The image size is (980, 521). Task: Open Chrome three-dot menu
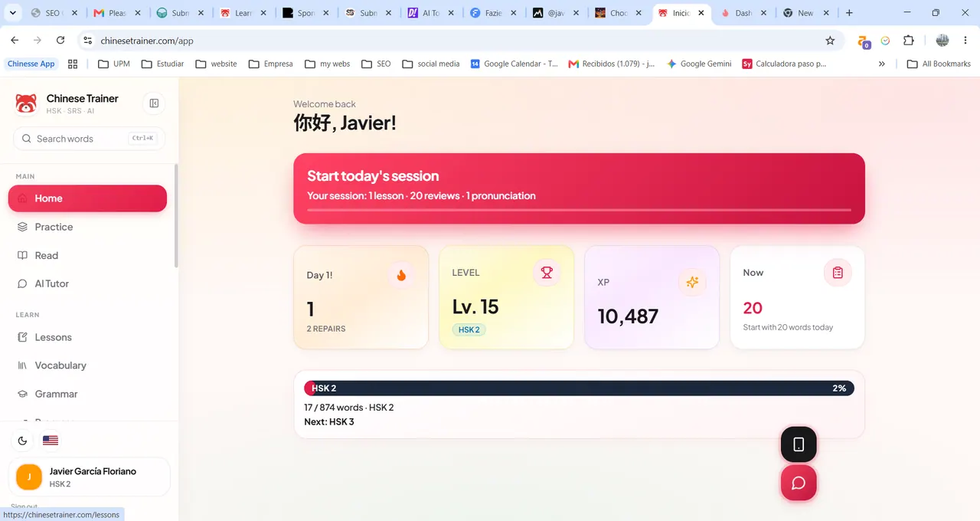point(965,41)
